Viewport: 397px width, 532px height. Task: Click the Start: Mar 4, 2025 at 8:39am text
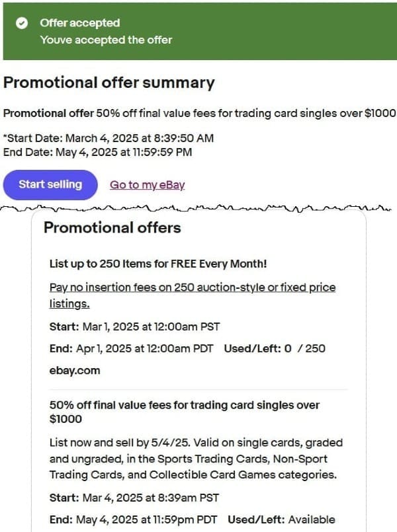tap(134, 498)
